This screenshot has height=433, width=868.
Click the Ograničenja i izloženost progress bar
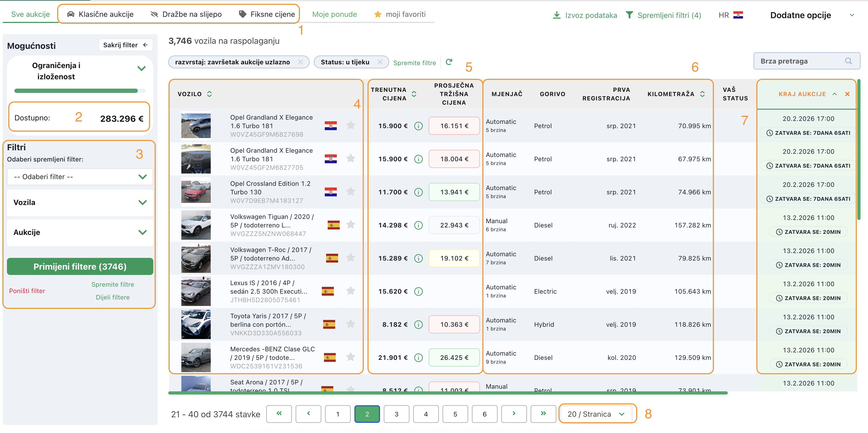[x=80, y=90]
